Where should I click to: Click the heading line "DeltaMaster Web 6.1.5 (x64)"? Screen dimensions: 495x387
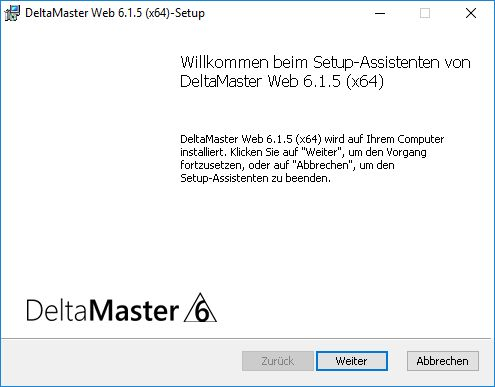282,81
